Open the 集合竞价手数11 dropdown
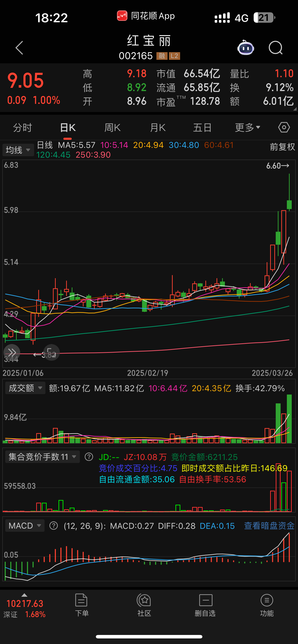This screenshot has width=298, height=644. tap(42, 457)
